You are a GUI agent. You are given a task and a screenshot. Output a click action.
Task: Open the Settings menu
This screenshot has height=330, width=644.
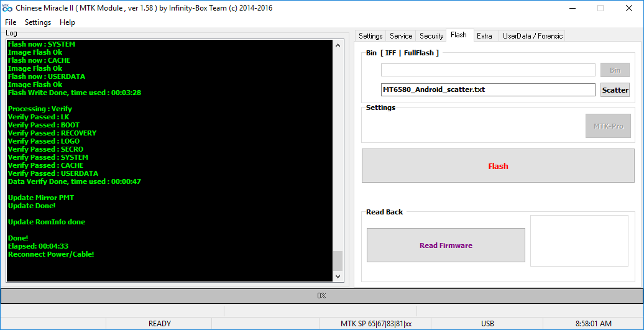pyautogui.click(x=38, y=22)
